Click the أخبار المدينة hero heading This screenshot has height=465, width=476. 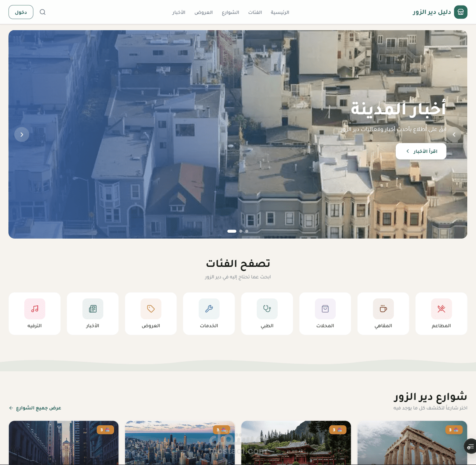[398, 108]
